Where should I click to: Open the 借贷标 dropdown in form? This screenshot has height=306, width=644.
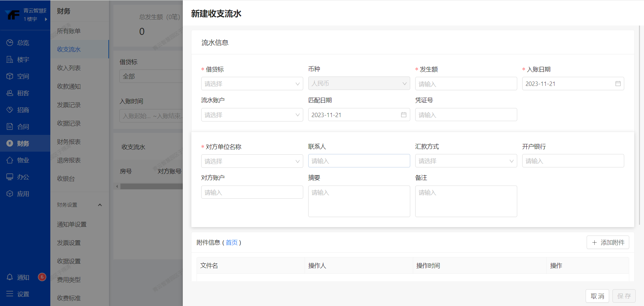click(252, 84)
